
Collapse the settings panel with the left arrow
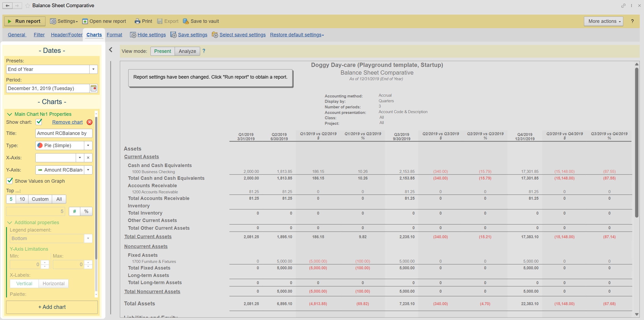[x=111, y=50]
